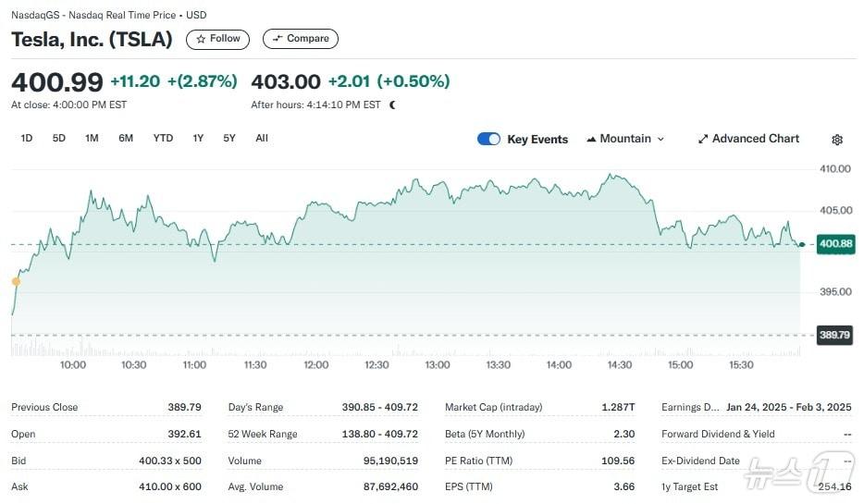Click the Advanced Chart expand arrows icon
This screenshot has height=504, width=864.
click(x=703, y=139)
